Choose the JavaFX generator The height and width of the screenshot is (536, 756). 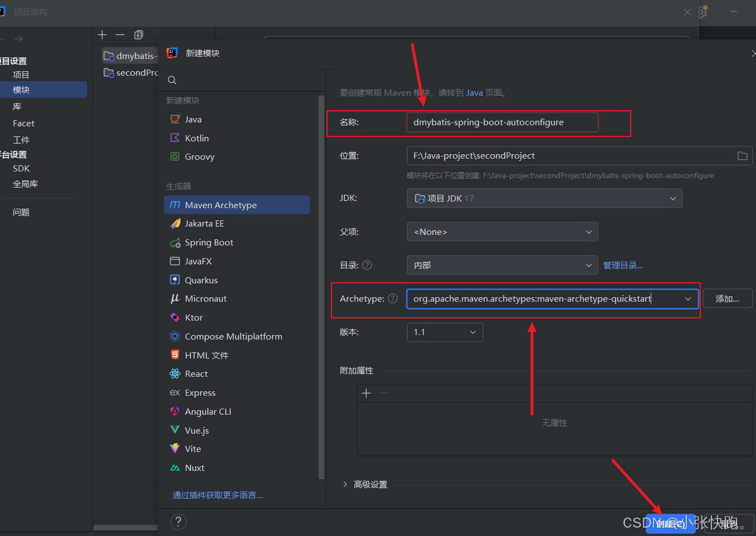pos(237,261)
